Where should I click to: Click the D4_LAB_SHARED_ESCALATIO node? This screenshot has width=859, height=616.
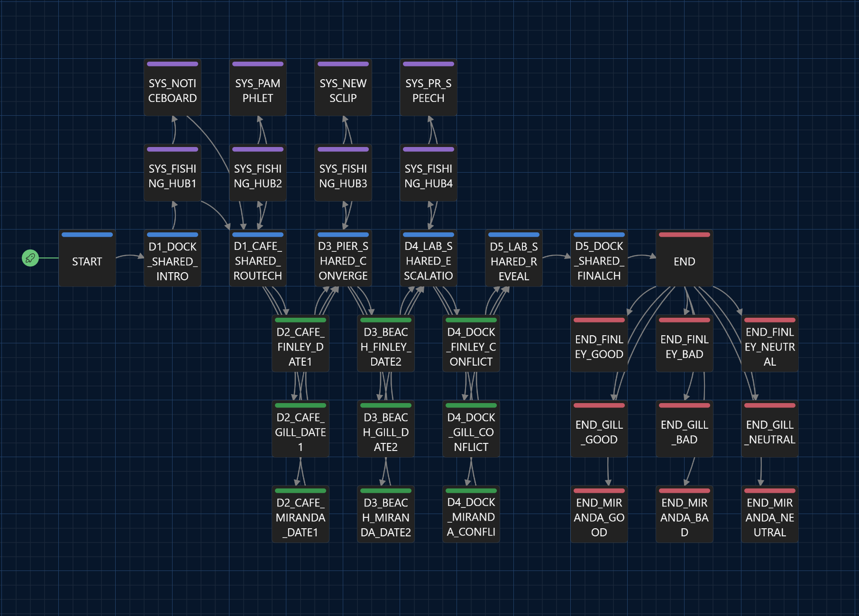(x=429, y=258)
